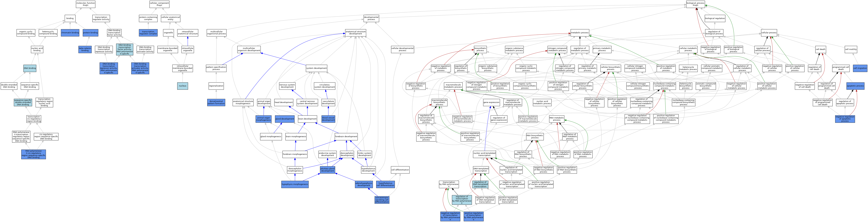
Task: Select the transcription regulator complex node
Action: pyautogui.click(x=148, y=33)
